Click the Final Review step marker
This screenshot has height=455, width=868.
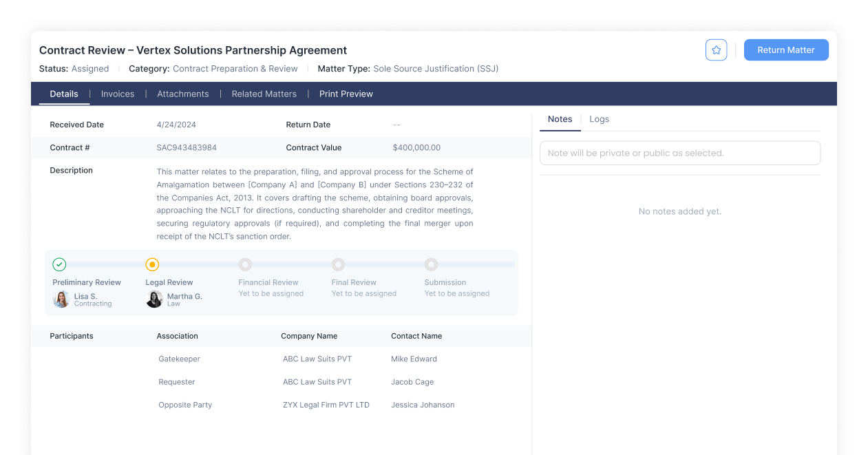click(338, 264)
